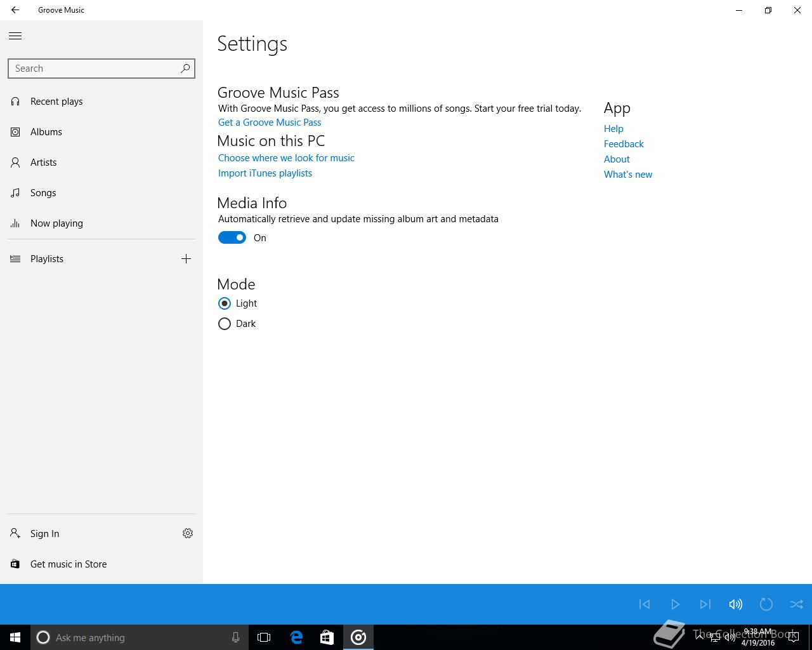Open the volume control

pyautogui.click(x=735, y=604)
